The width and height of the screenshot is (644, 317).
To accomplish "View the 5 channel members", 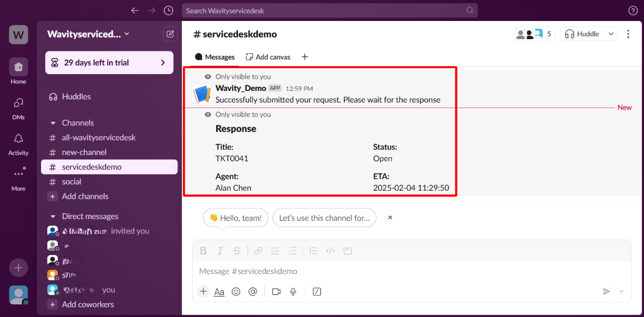I will click(x=534, y=34).
